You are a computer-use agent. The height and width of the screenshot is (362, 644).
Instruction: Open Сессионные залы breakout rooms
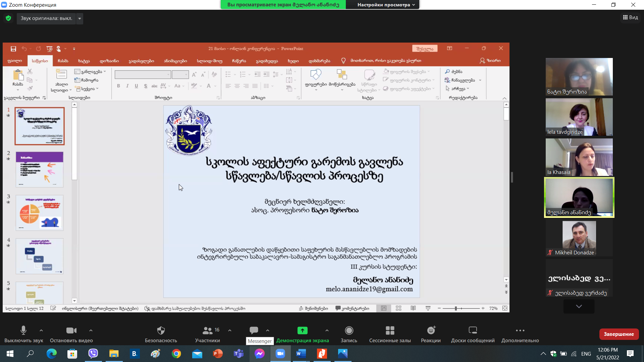[390, 331]
